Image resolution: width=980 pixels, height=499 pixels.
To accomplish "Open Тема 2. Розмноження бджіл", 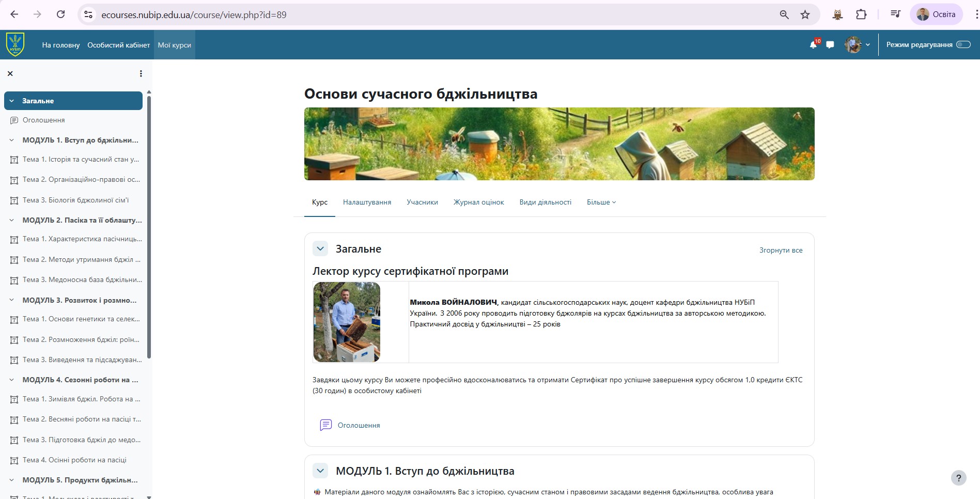I will 81,339.
